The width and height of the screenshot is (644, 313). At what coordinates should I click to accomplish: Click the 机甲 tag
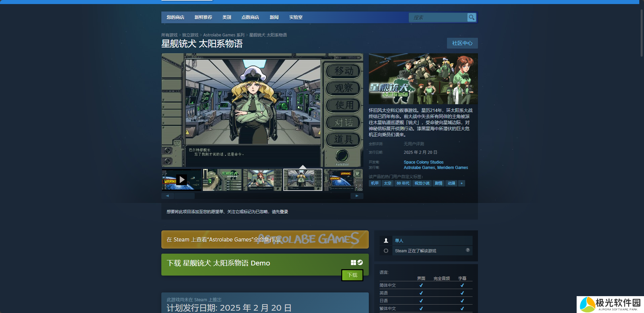(375, 183)
